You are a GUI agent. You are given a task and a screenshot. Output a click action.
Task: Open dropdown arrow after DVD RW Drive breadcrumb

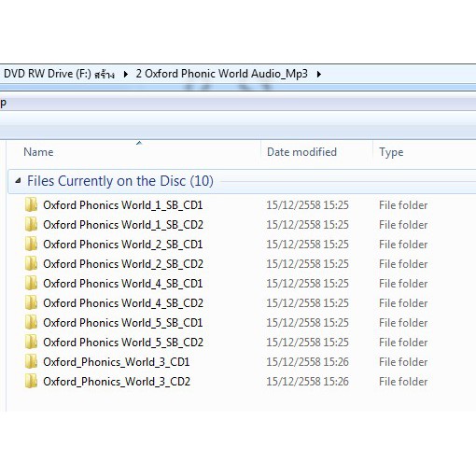pos(125,74)
